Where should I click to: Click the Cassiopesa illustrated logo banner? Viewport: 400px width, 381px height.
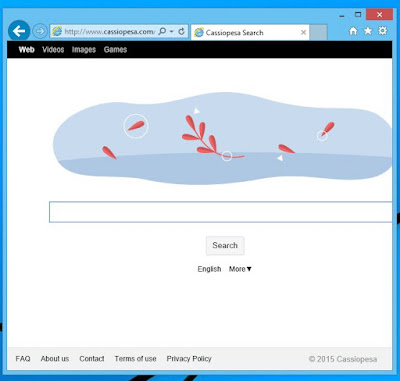222,138
